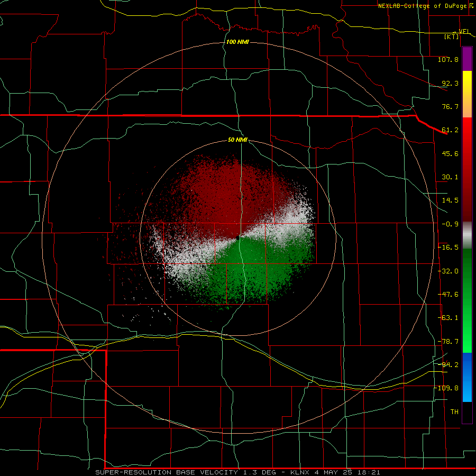Click the -63.1 value on the velocity scale
The width and height of the screenshot is (476, 476).
[448, 318]
